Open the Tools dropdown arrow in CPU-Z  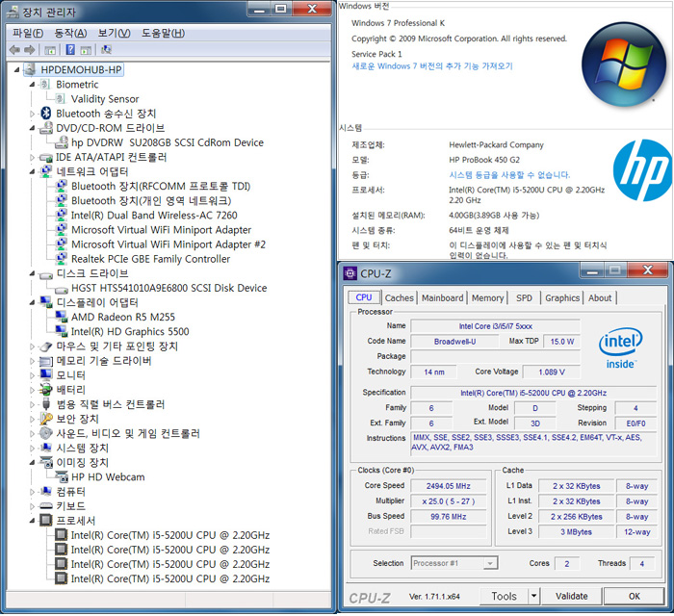tap(533, 596)
